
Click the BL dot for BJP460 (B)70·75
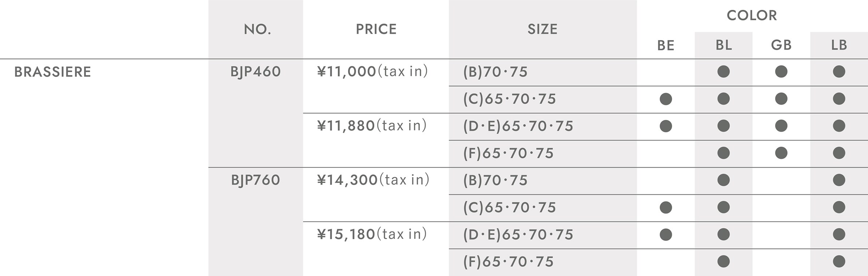tap(723, 71)
